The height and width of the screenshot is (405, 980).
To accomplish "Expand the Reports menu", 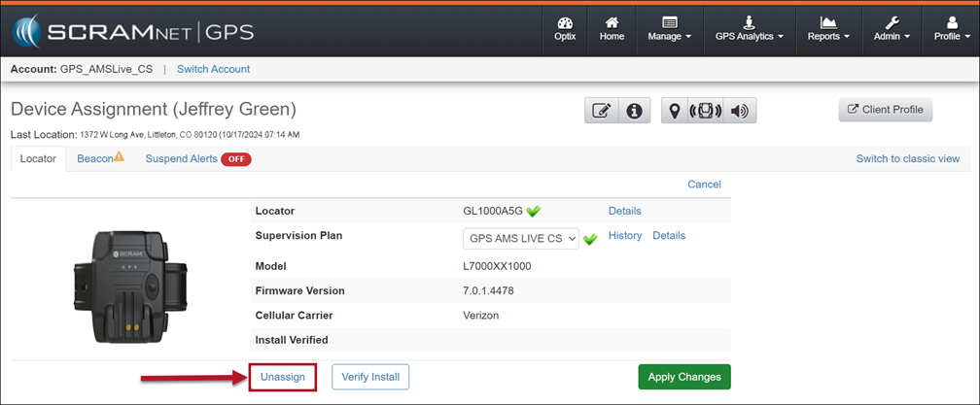I will point(827,29).
